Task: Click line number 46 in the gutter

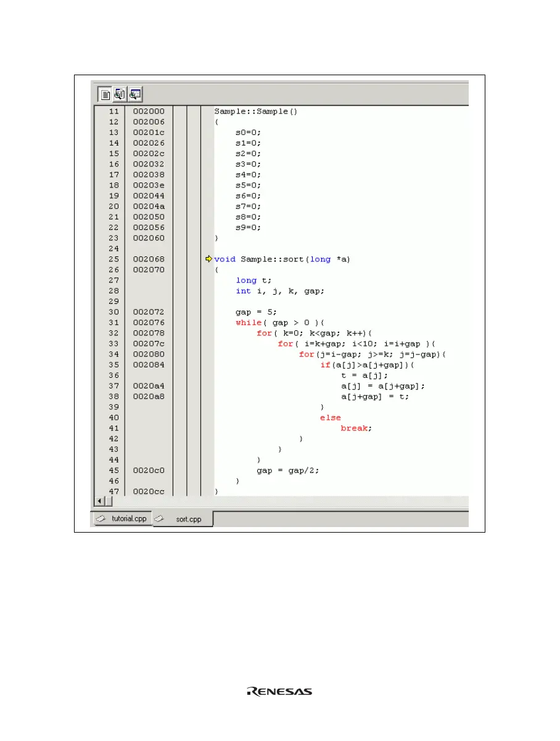Action: click(x=113, y=481)
